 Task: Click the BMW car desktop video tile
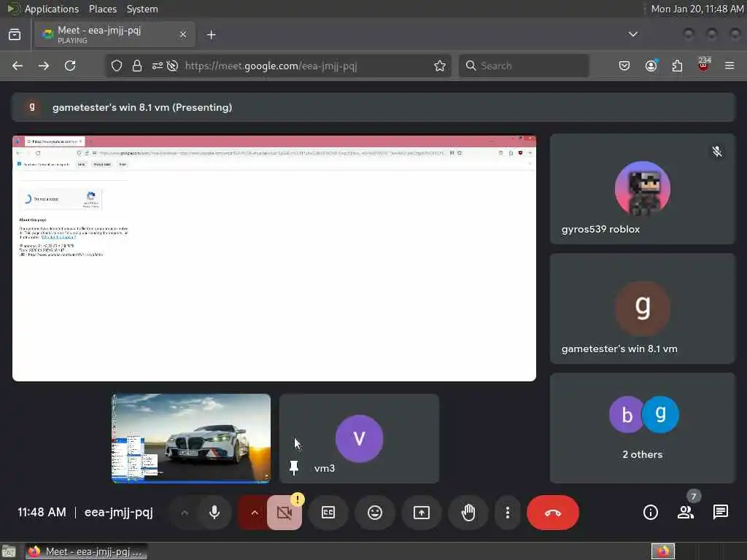click(x=190, y=438)
